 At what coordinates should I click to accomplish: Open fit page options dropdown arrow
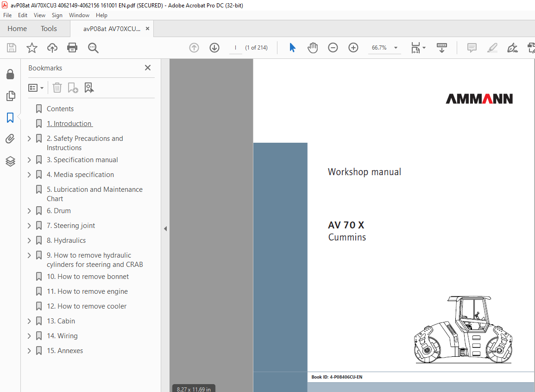424,48
